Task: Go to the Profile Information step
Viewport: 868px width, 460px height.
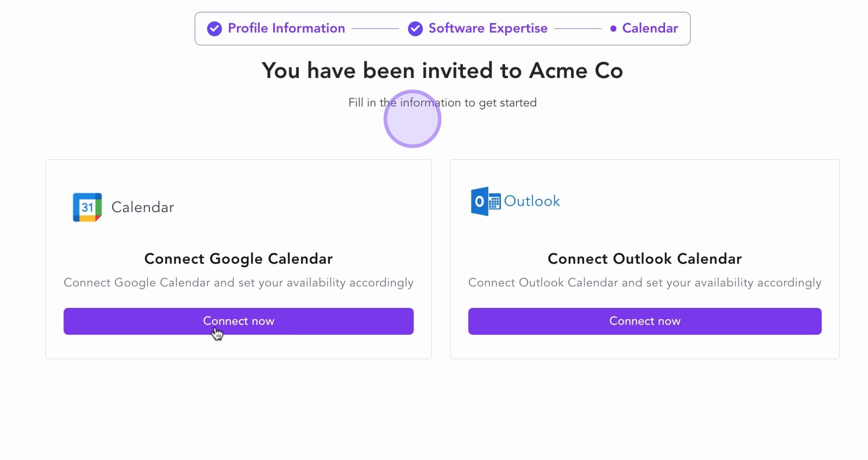Action: [x=286, y=28]
